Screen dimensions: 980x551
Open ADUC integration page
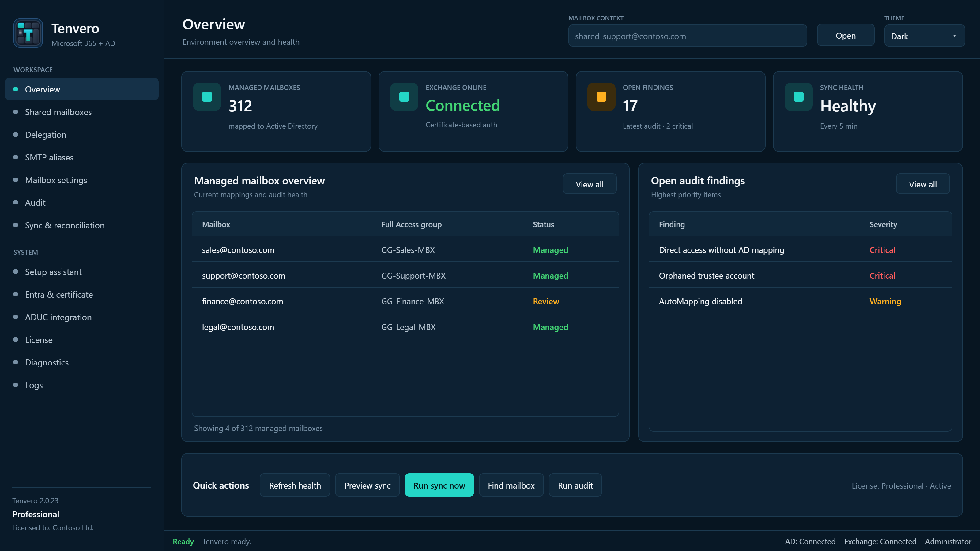82,317
